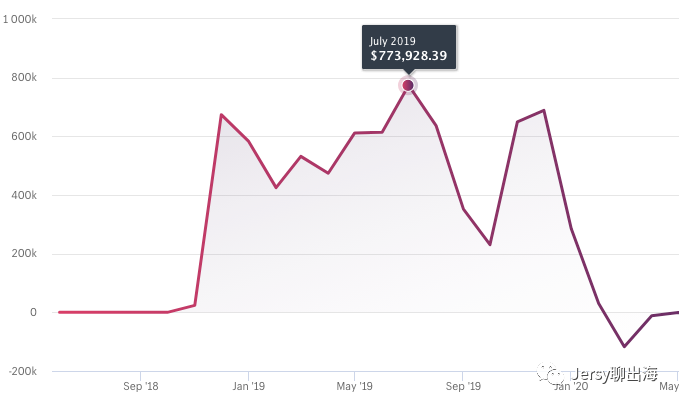Select the May '19 x-axis label

[354, 386]
